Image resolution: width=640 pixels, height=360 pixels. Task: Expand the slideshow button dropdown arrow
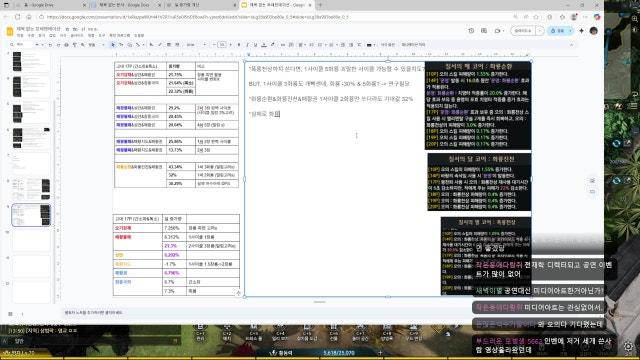[x=540, y=31]
